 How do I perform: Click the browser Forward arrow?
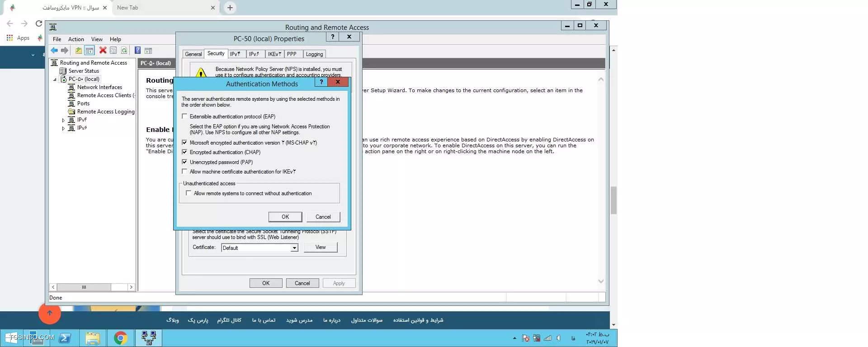24,23
